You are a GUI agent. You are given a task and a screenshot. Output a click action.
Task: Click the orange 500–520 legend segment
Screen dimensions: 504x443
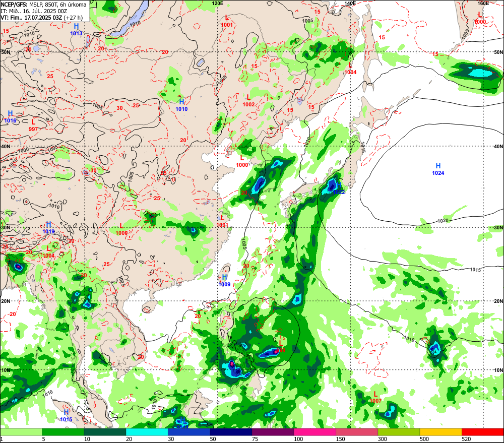(441, 432)
